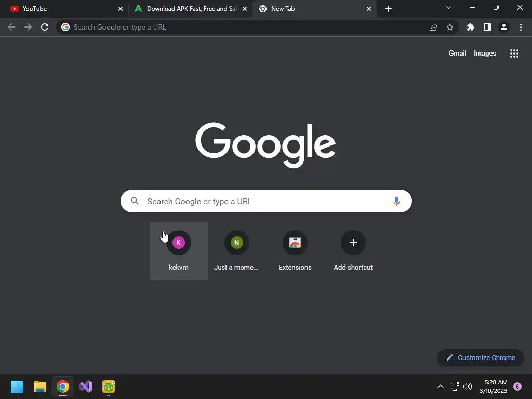Close the New Tab tab

pos(369,9)
